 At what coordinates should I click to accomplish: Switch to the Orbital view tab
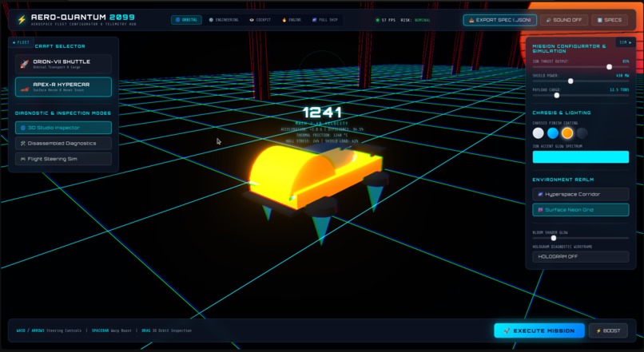point(186,20)
